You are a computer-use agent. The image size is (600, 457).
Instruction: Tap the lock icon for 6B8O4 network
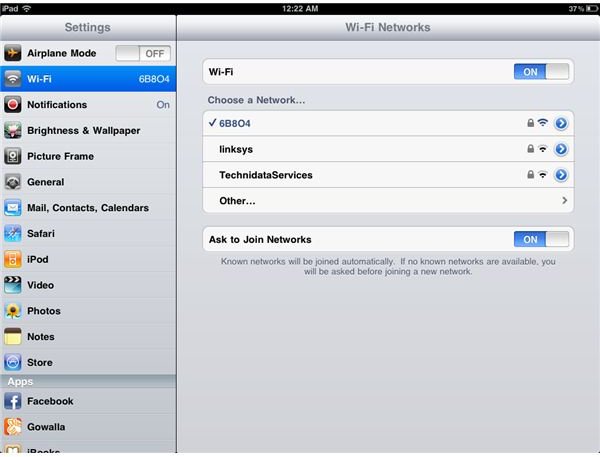(530, 123)
